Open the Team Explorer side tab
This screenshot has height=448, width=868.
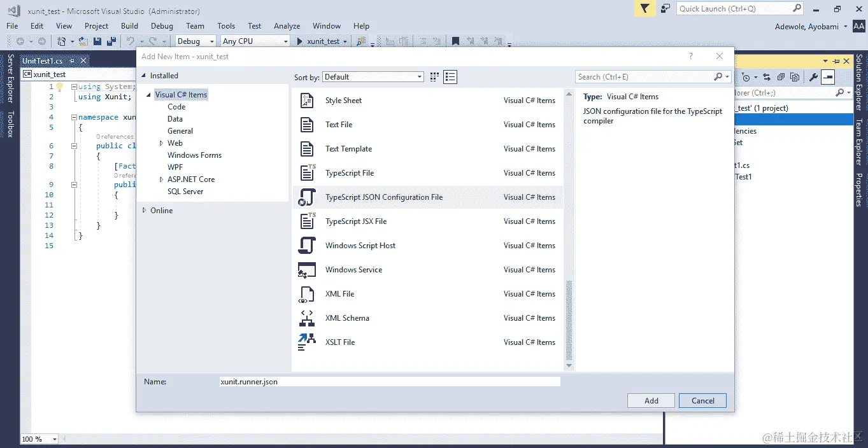pyautogui.click(x=858, y=143)
